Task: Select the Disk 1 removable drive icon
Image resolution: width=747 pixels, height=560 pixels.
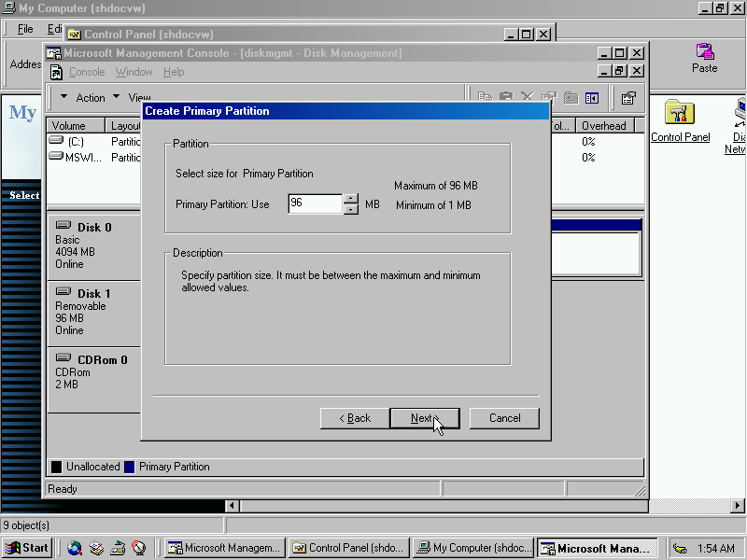Action: [63, 293]
